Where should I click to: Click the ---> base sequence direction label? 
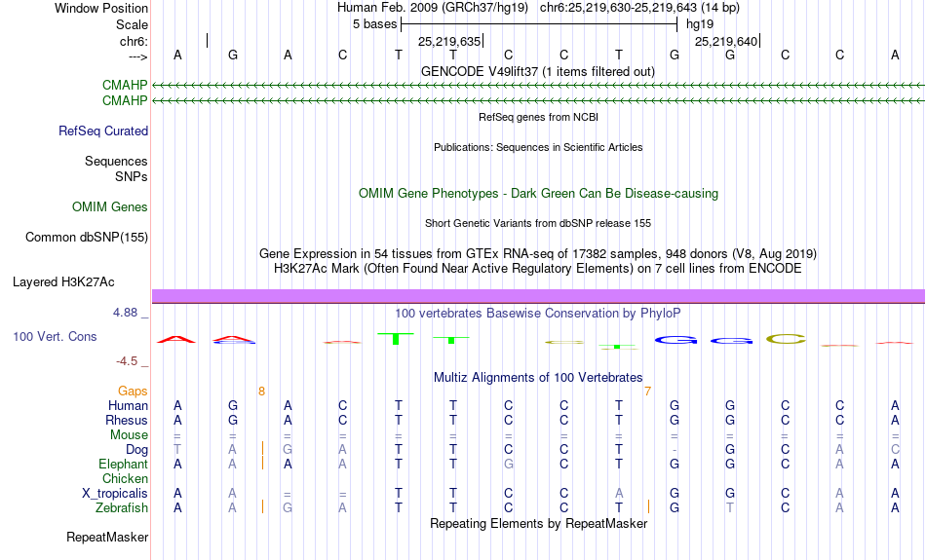(x=138, y=56)
